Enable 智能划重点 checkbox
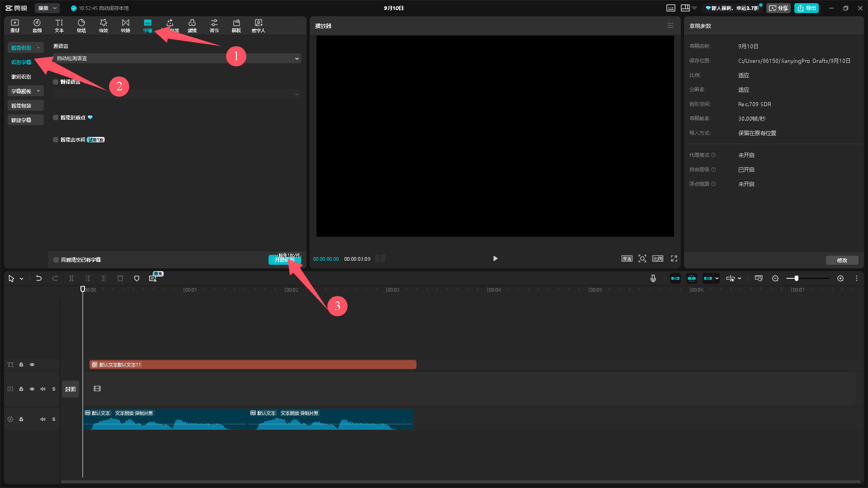Screen dimensions: 868x488 pyautogui.click(x=56, y=117)
